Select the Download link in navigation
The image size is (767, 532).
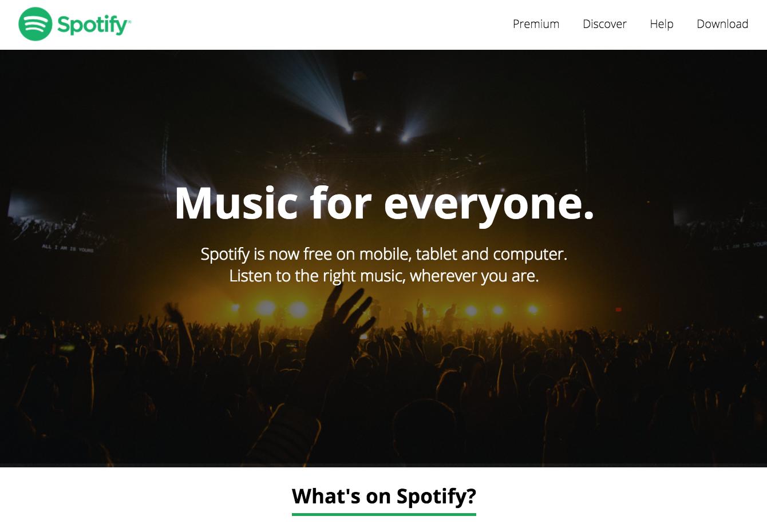(722, 24)
